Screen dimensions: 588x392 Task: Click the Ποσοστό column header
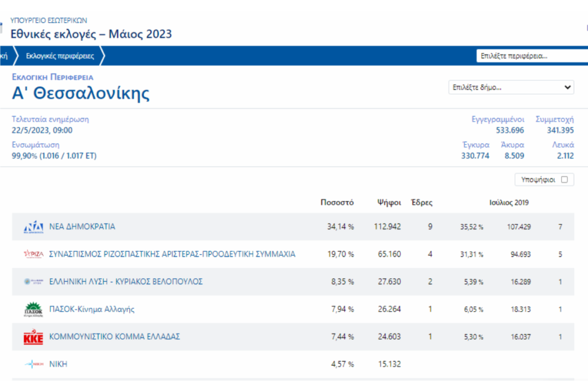[337, 203]
